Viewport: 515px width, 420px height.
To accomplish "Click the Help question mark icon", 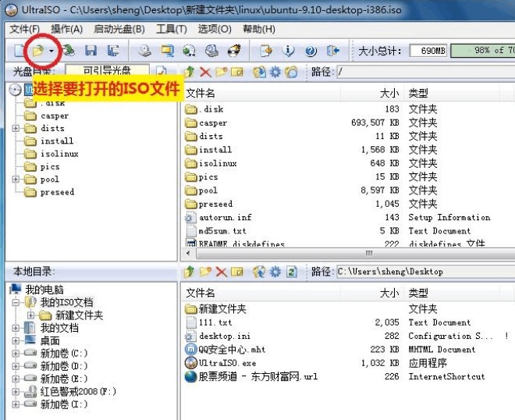I will (311, 51).
